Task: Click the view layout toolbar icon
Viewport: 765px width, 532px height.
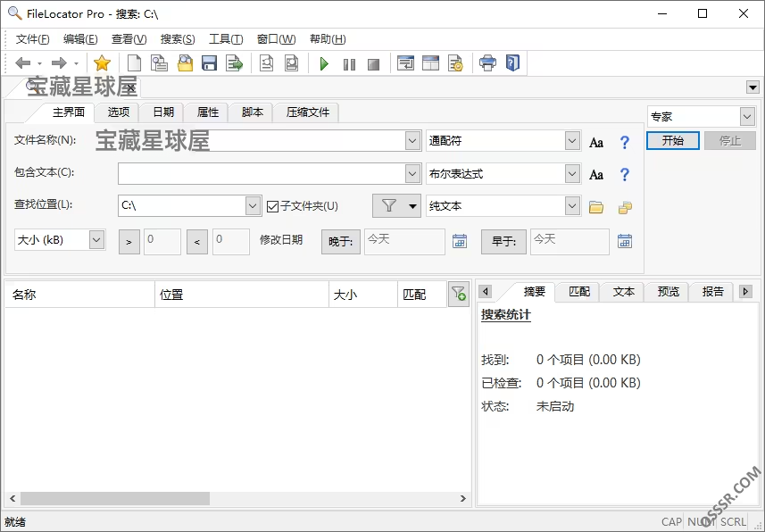Action: [430, 63]
